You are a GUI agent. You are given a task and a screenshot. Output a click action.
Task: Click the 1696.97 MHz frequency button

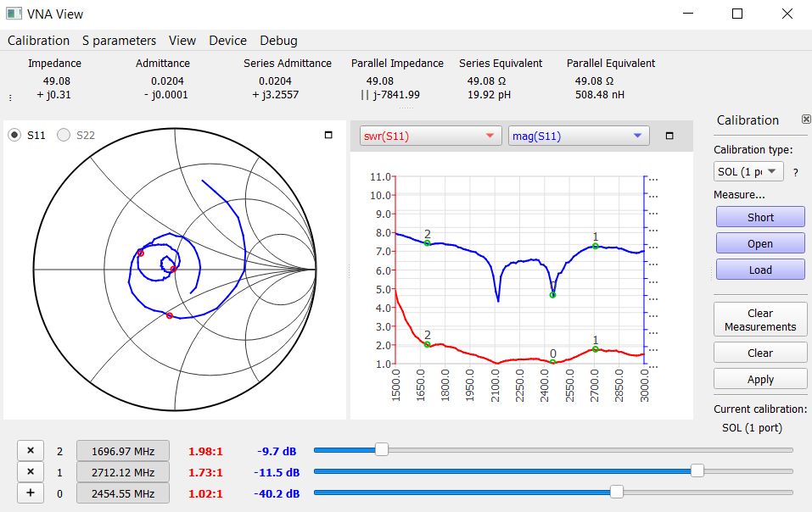(123, 451)
